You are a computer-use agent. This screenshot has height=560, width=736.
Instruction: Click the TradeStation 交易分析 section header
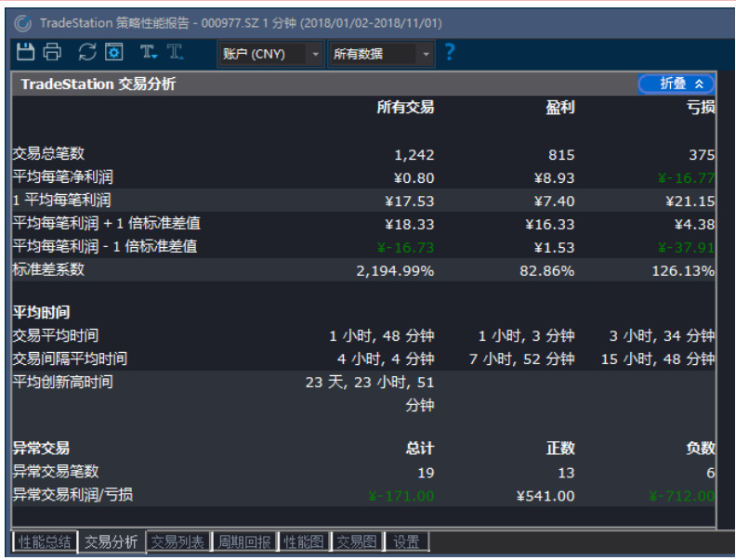point(99,85)
